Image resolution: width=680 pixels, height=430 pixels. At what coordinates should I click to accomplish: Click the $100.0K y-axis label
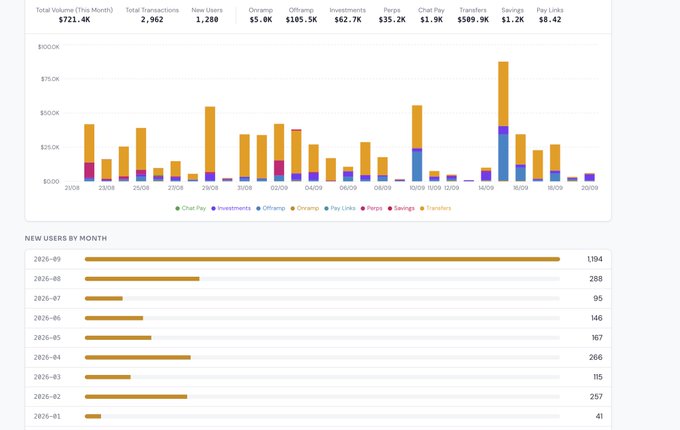[x=49, y=47]
